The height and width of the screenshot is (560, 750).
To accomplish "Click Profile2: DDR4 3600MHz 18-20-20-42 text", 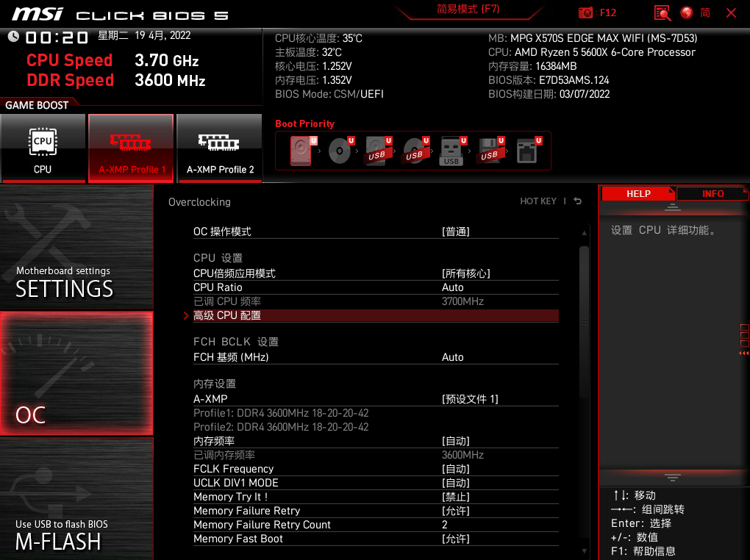I will 281,427.
